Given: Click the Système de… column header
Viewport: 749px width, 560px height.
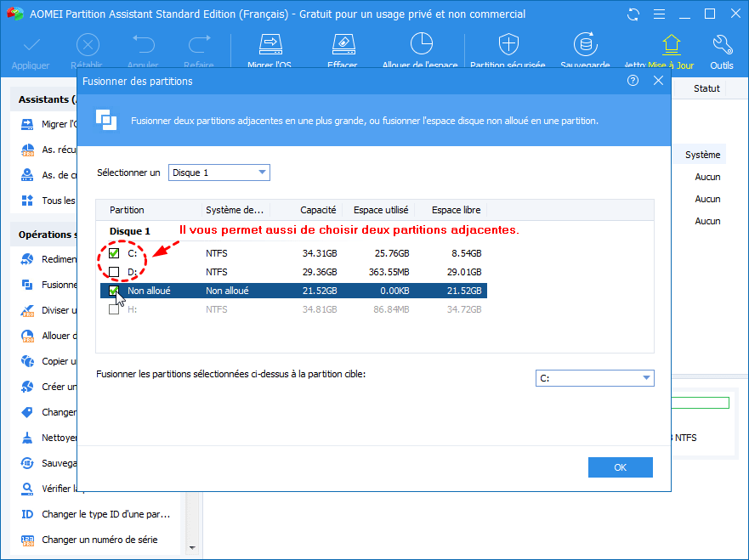Looking at the screenshot, I should tap(235, 210).
